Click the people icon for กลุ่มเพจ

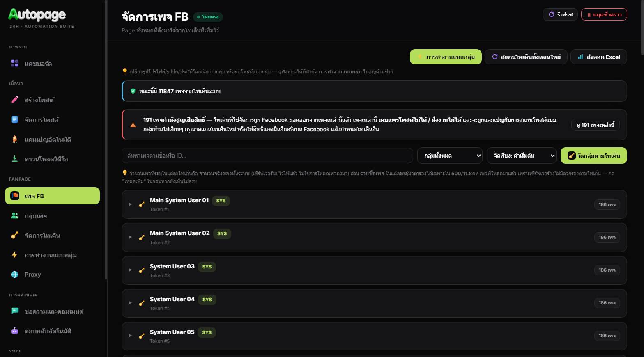[15, 215]
